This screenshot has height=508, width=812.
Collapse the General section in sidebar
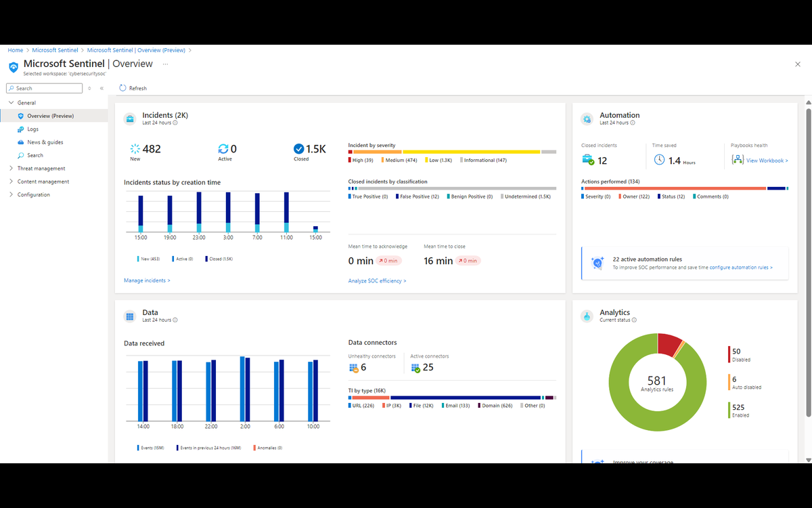pos(11,103)
